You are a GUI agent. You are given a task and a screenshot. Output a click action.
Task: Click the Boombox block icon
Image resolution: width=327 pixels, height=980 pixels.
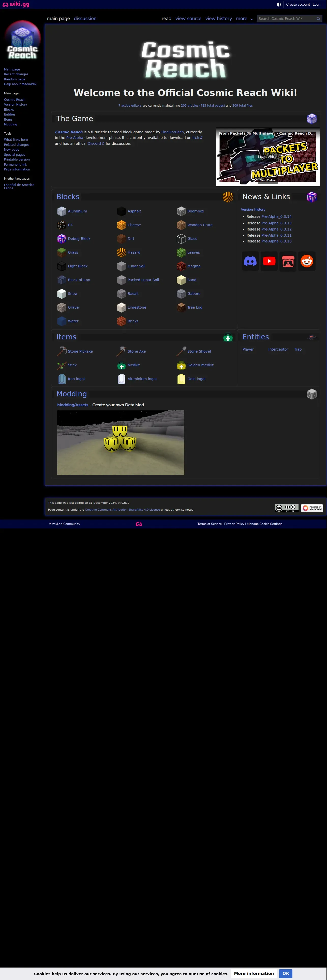181,211
